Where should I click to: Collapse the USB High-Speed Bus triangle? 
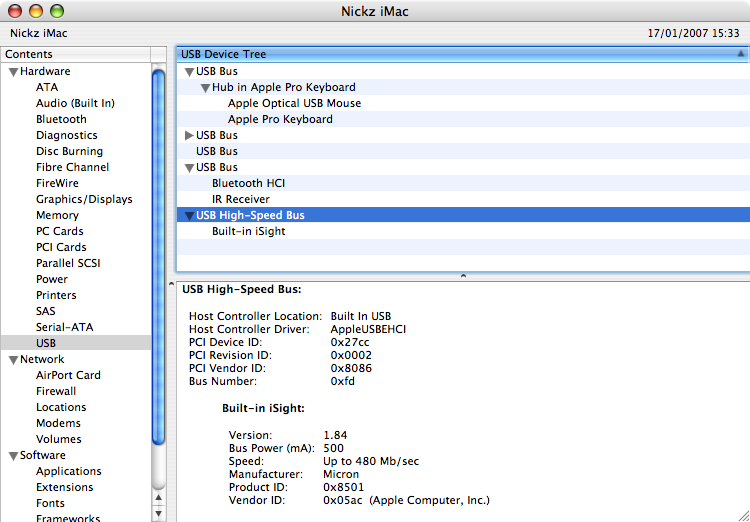189,216
